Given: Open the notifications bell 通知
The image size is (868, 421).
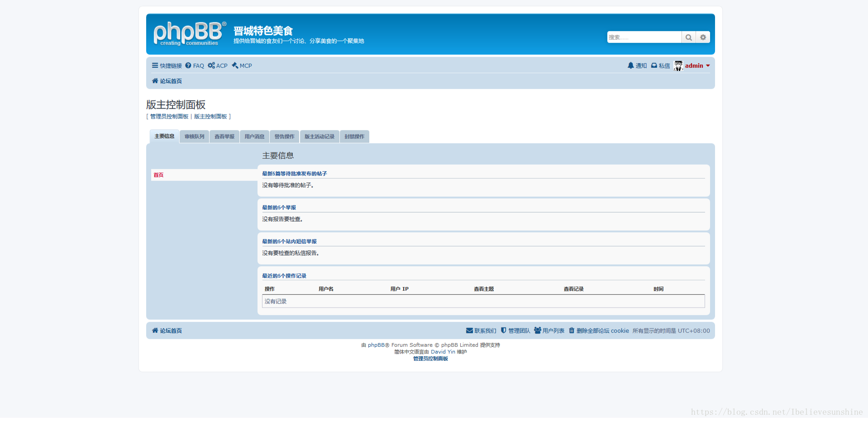Looking at the screenshot, I should [x=631, y=66].
